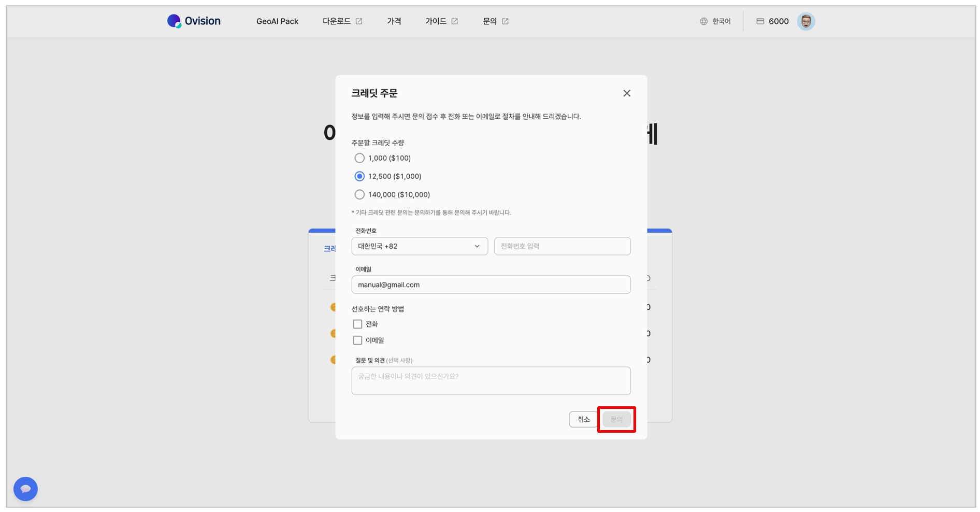This screenshot has height=512, width=980.
Task: Check the 이메일 contact method checkbox
Action: point(357,340)
